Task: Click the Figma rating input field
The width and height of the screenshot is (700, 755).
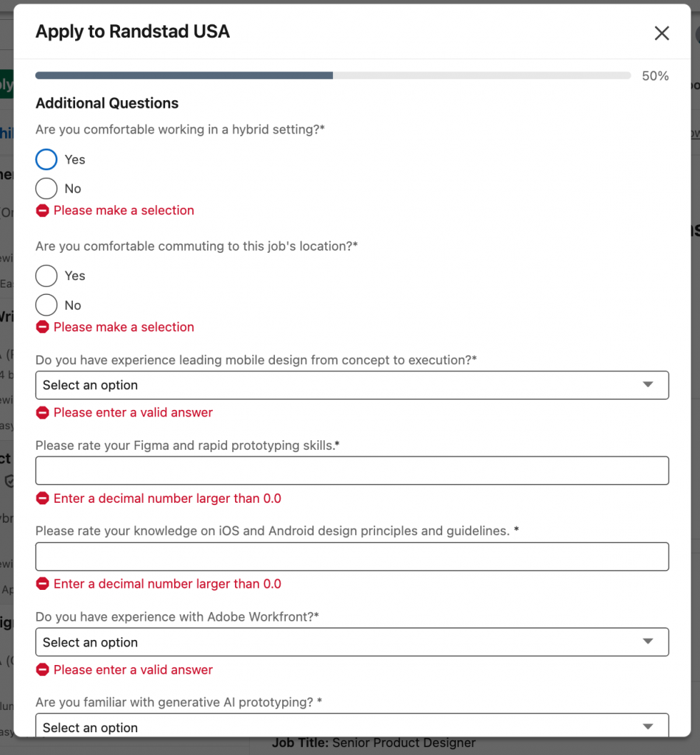Action: (352, 470)
